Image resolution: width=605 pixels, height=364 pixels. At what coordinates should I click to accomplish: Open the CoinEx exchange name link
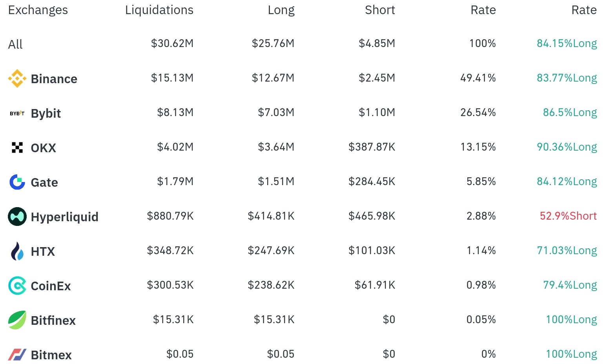click(51, 286)
